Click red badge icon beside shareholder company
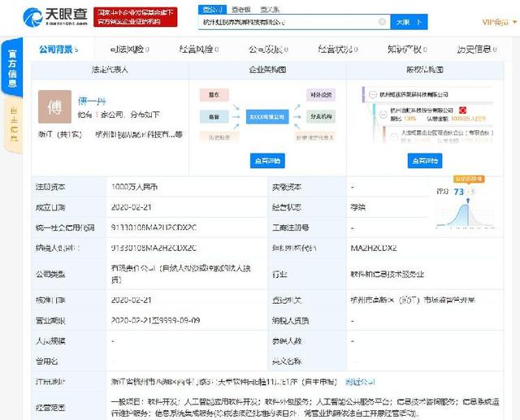Viewport: 520px width, 420px height. coord(462,110)
